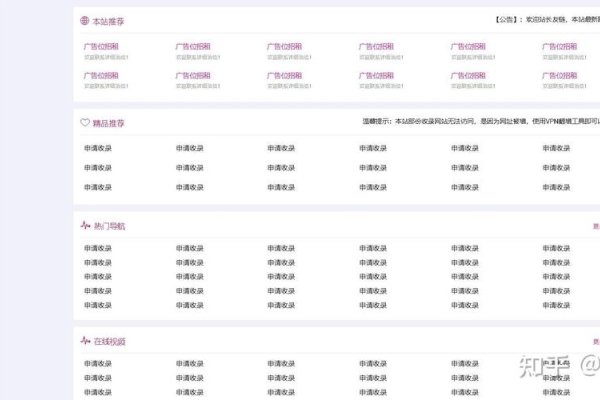Open the first 申请收录 link under 在线视频
The width and height of the screenshot is (600, 400).
click(98, 363)
